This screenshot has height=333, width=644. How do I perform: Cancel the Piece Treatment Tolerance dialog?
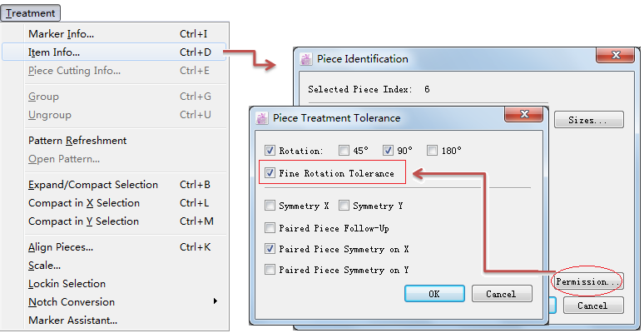[x=501, y=294]
